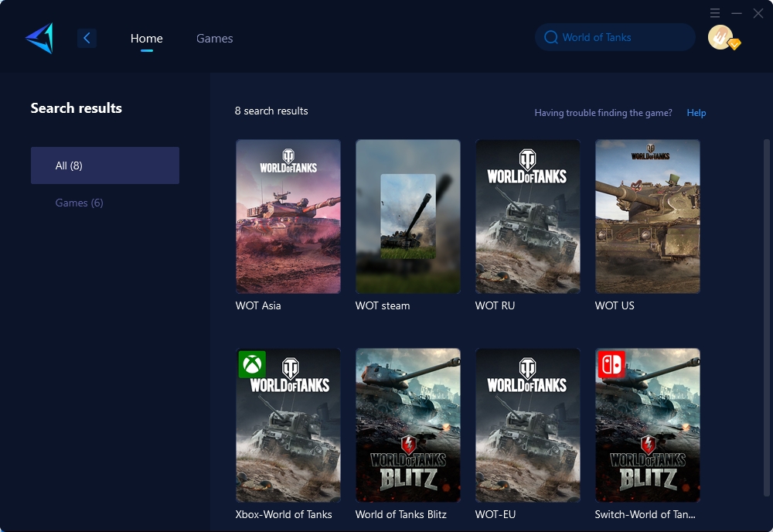Go back with the left chevron button
The image size is (773, 532).
pyautogui.click(x=87, y=38)
